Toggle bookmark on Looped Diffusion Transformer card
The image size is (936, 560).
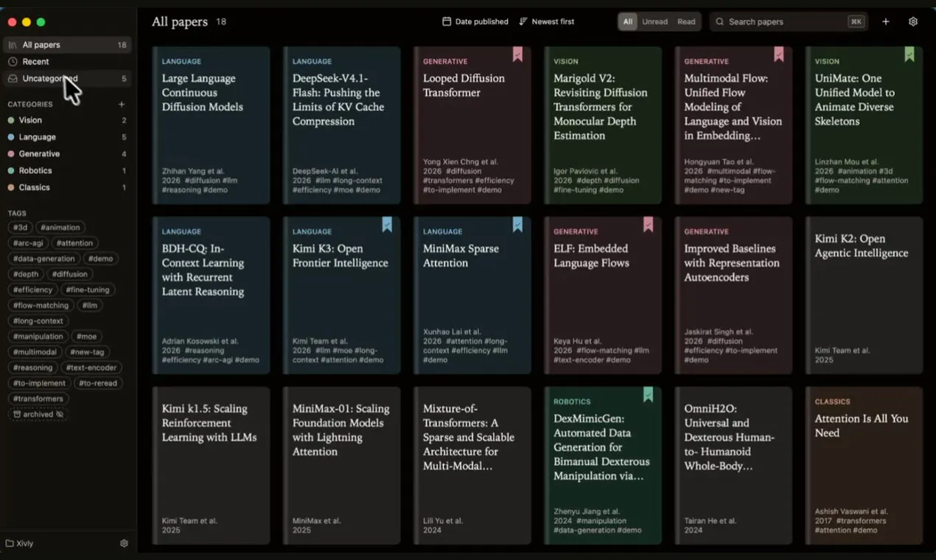click(x=517, y=54)
